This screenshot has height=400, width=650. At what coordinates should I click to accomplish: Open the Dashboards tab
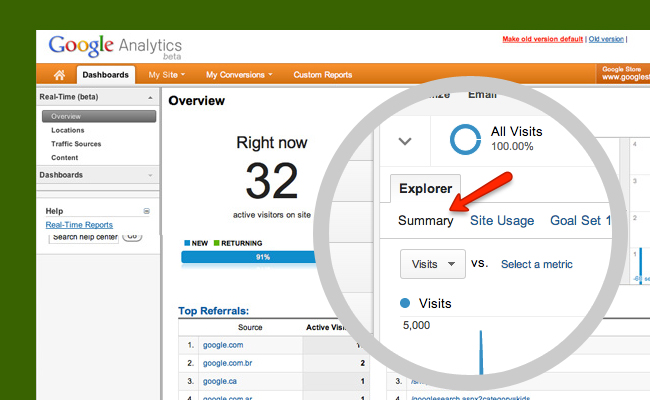(x=106, y=75)
